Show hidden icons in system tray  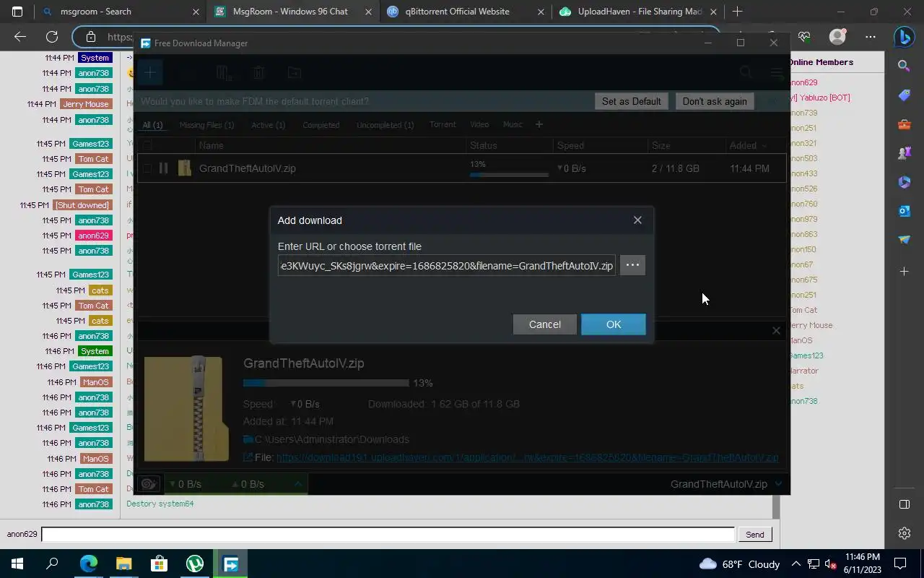click(796, 564)
